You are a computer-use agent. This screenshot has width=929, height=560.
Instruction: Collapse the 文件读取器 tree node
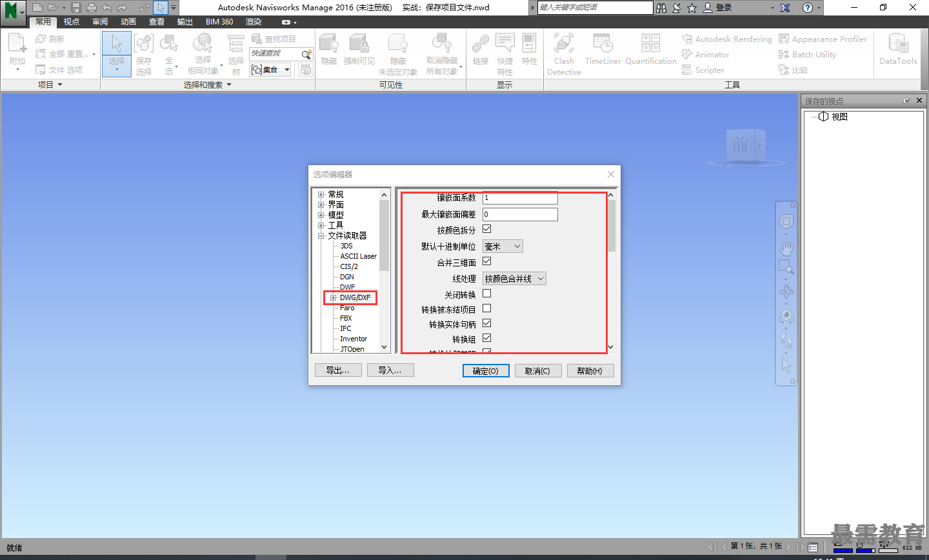pos(321,235)
